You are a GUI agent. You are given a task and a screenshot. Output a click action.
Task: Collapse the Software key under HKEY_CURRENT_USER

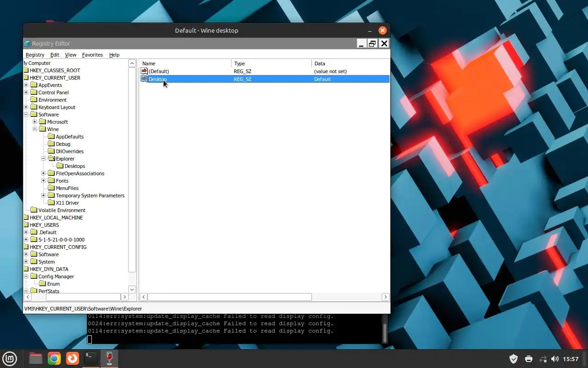click(x=26, y=115)
